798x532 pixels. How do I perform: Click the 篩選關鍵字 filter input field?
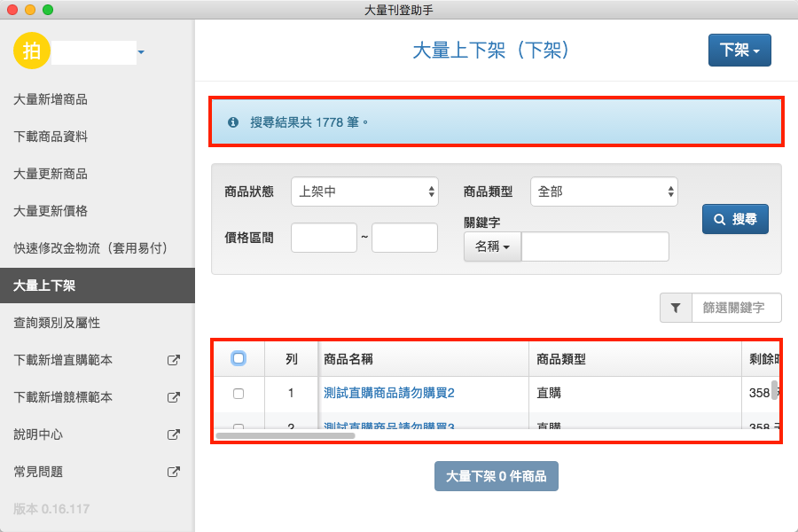[x=736, y=308]
